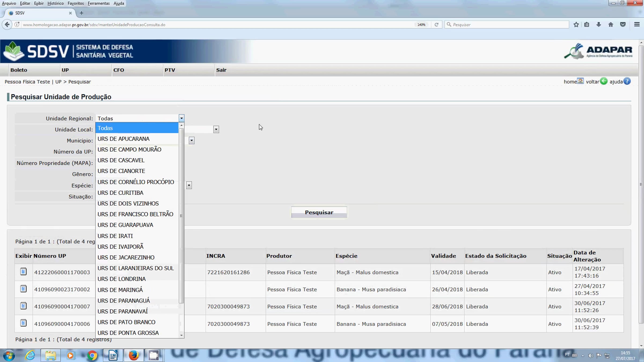Go back with browser back arrow
The image size is (644, 362).
[7, 25]
